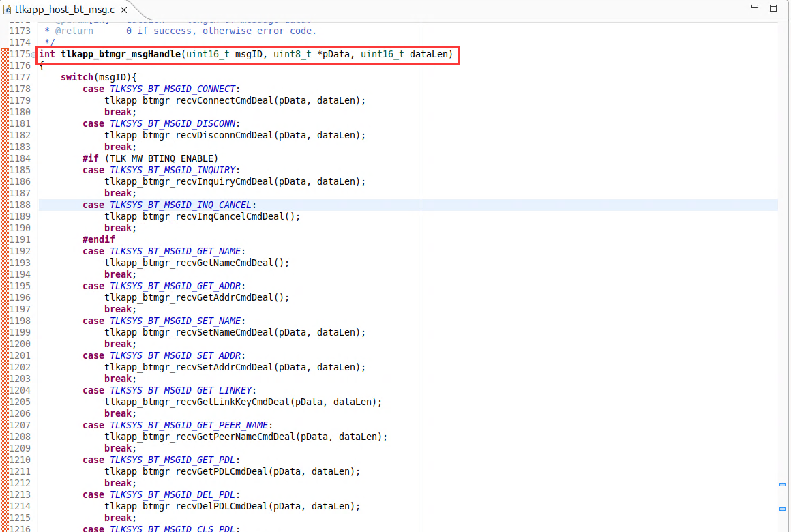Click the TLKSYS_BT_MSGID_INQ_CANCEL constant

(181, 205)
